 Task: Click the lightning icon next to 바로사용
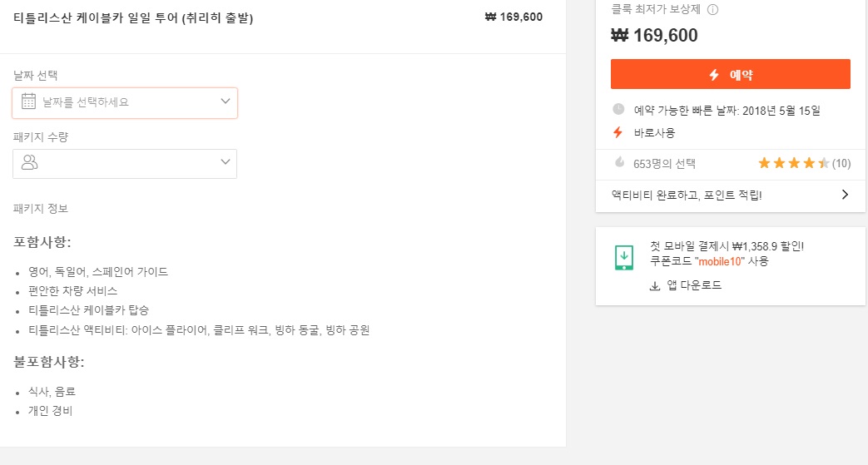tap(618, 132)
